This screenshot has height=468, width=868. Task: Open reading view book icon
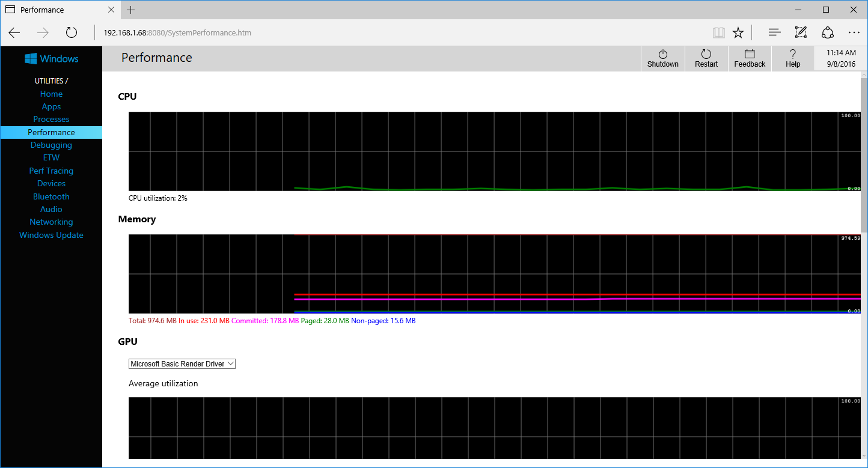pyautogui.click(x=718, y=32)
